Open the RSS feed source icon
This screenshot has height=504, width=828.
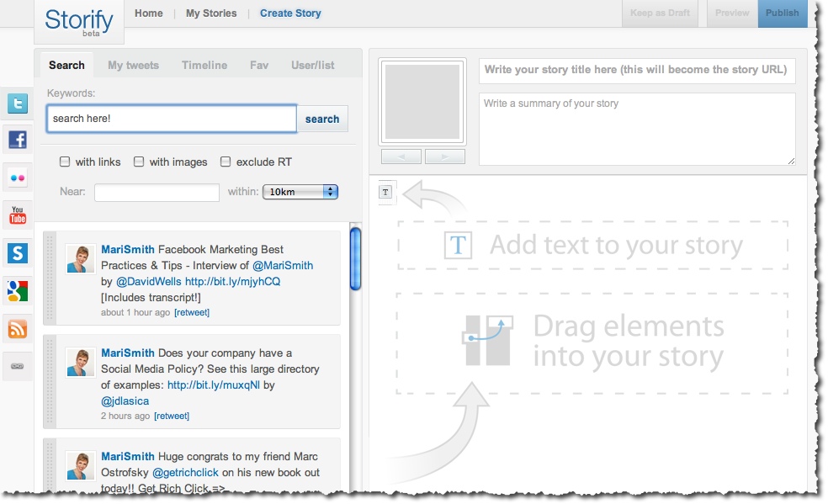[18, 329]
